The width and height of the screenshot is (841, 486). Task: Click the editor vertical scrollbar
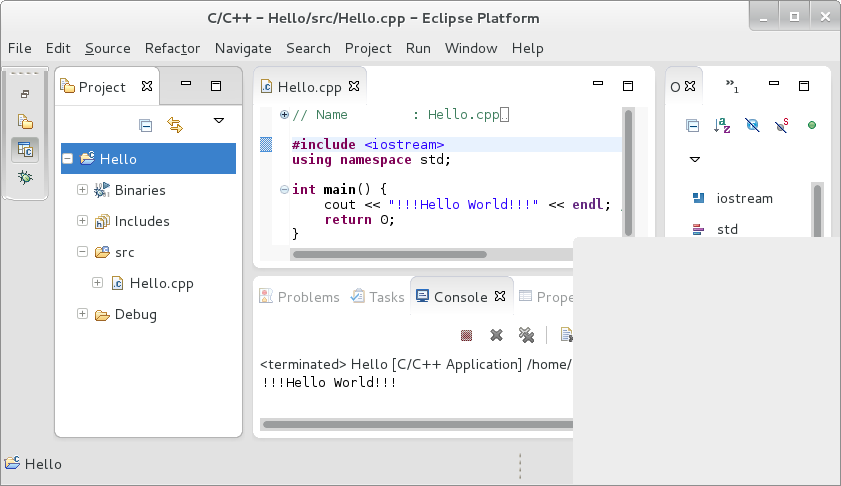point(628,172)
